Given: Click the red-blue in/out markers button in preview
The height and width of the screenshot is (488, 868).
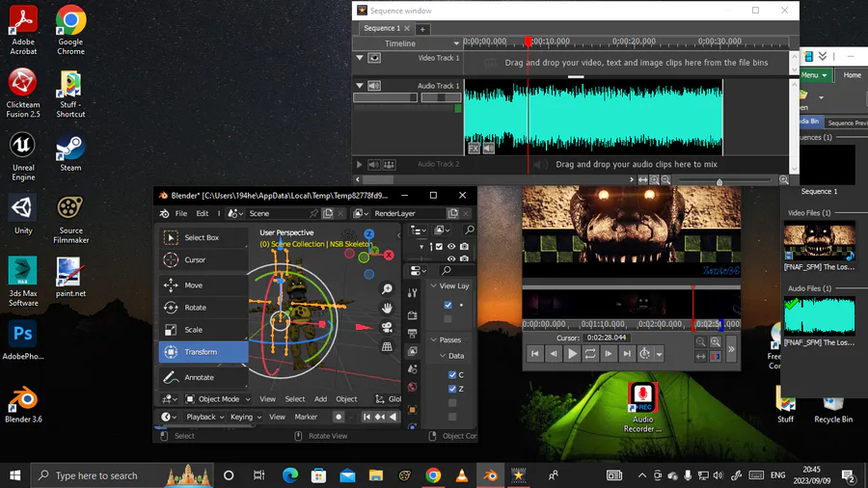Looking at the screenshot, I should click(x=716, y=356).
